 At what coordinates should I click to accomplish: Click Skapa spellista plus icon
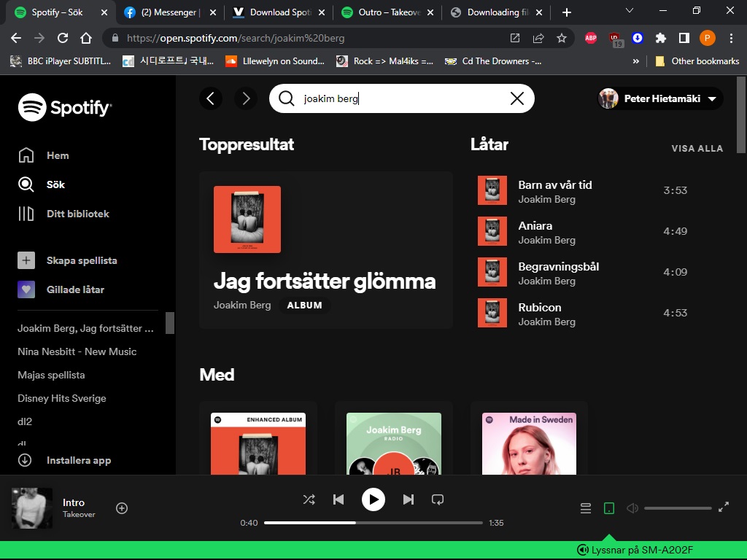point(26,260)
